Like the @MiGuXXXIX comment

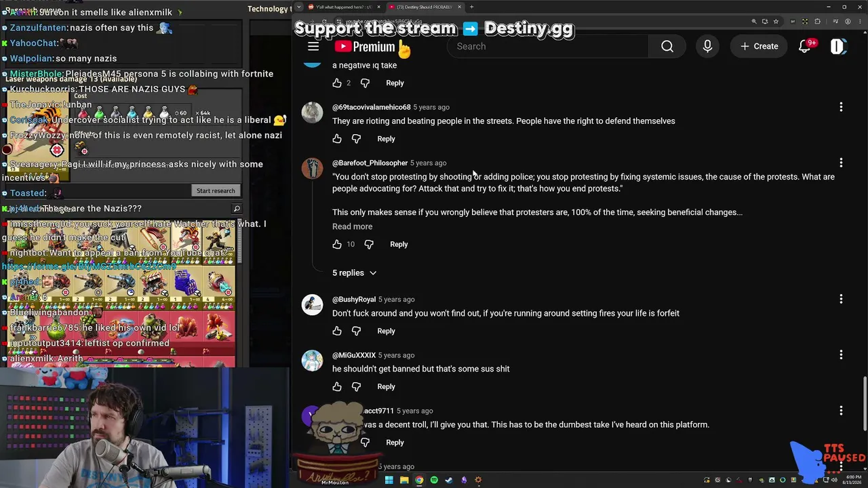click(337, 386)
